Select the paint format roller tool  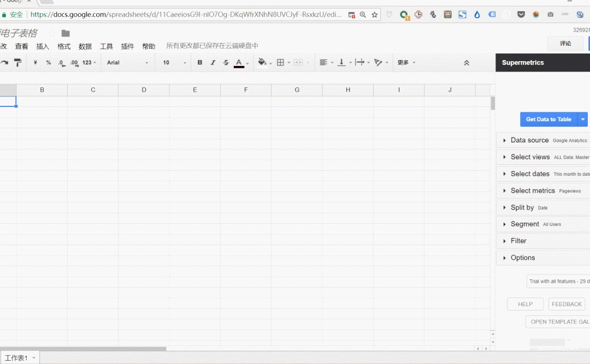17,62
